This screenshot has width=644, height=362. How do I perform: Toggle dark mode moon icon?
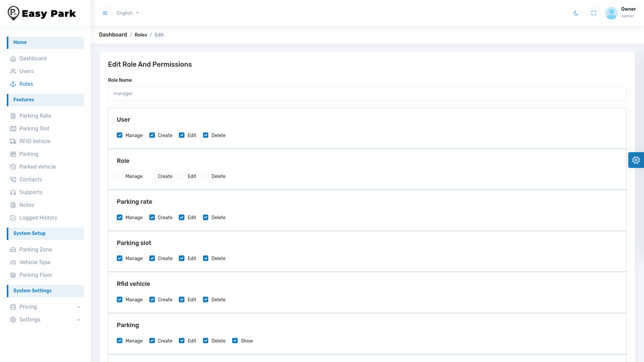point(576,13)
